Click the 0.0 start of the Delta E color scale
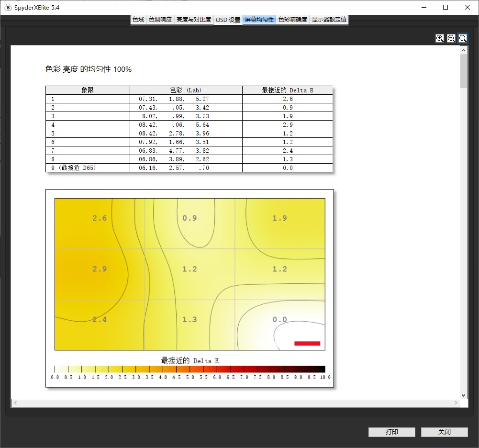This screenshot has width=479, height=448. coord(55,378)
